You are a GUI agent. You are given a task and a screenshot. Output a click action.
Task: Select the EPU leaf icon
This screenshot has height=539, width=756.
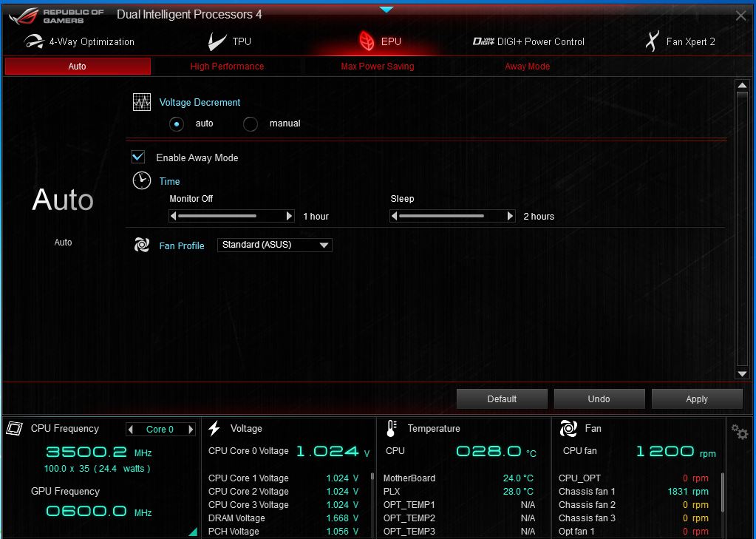(367, 41)
